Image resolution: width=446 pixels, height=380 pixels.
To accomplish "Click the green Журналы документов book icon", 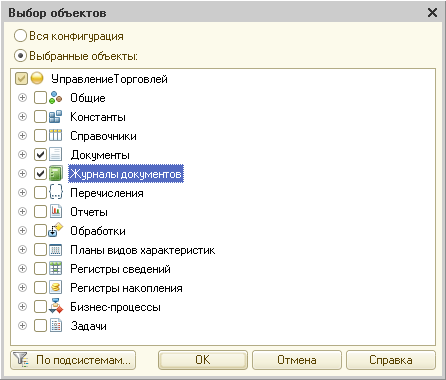I will (x=55, y=174).
